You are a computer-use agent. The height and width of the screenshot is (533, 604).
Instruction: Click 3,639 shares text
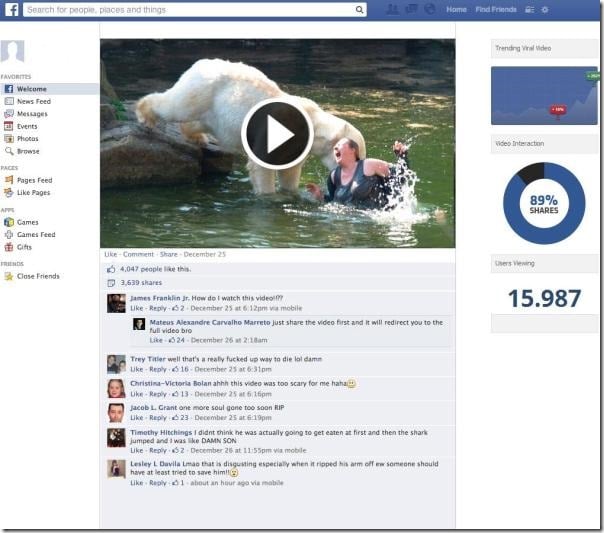pyautogui.click(x=141, y=283)
